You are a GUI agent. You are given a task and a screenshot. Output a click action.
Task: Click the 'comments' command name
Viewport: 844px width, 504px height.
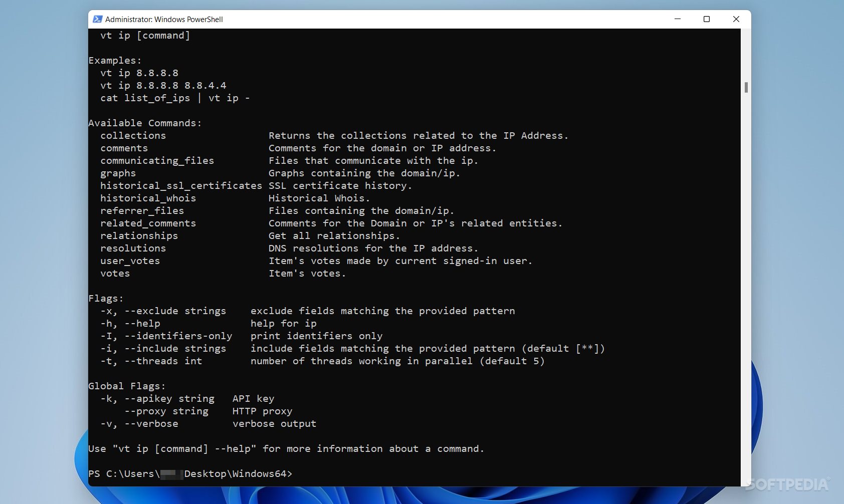click(x=124, y=148)
